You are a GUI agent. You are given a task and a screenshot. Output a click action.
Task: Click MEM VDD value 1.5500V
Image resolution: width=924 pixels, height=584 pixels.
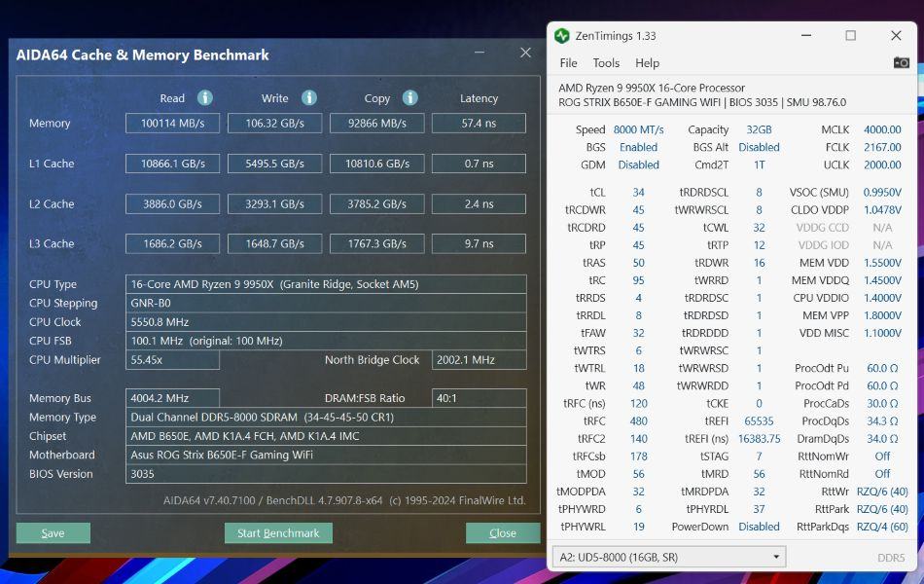click(x=882, y=263)
